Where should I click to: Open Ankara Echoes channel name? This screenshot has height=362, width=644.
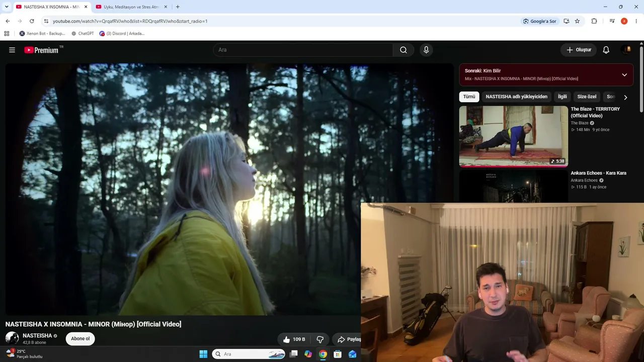584,180
